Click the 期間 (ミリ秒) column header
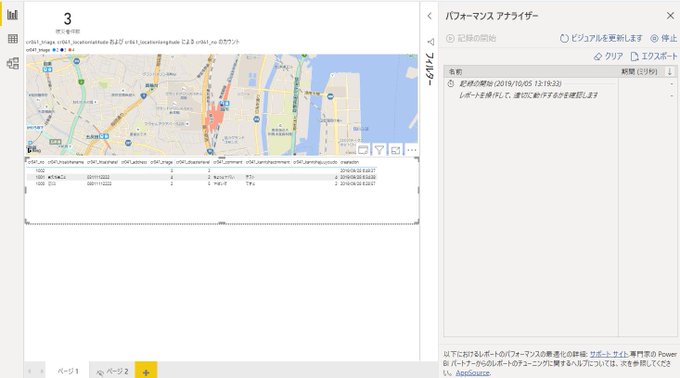This screenshot has height=378, width=680. tap(639, 72)
